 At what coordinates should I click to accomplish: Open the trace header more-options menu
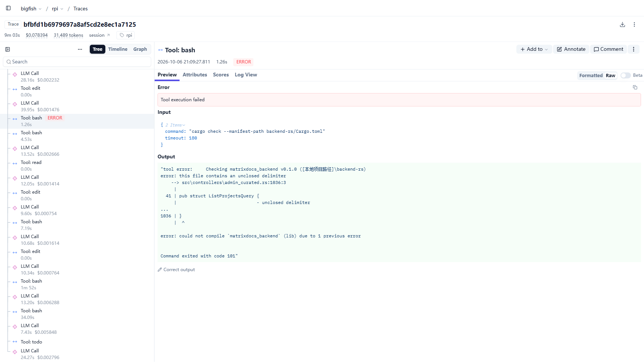[634, 24]
